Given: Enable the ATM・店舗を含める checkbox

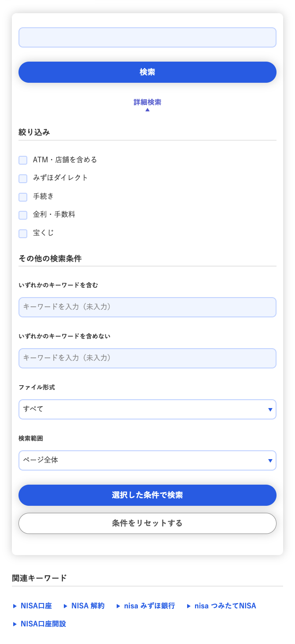Looking at the screenshot, I should [x=22, y=160].
